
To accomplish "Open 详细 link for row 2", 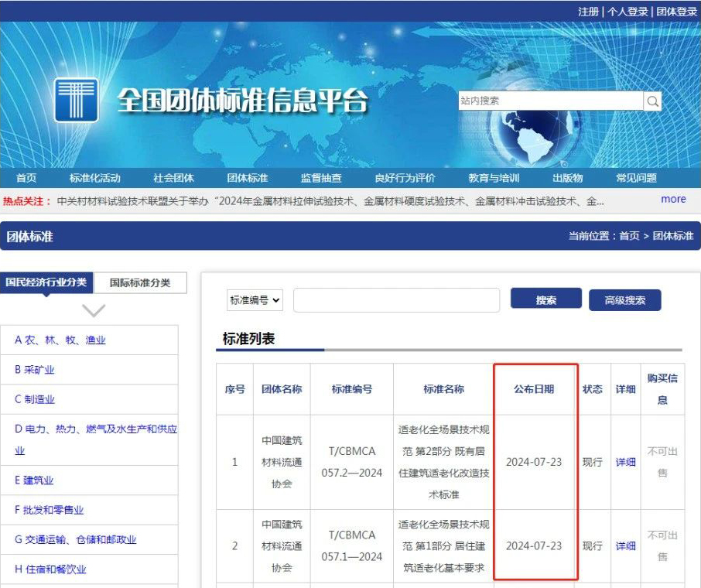I will tap(625, 546).
